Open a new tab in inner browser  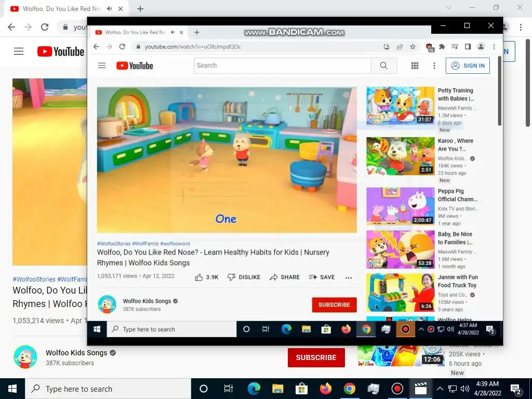[196, 32]
